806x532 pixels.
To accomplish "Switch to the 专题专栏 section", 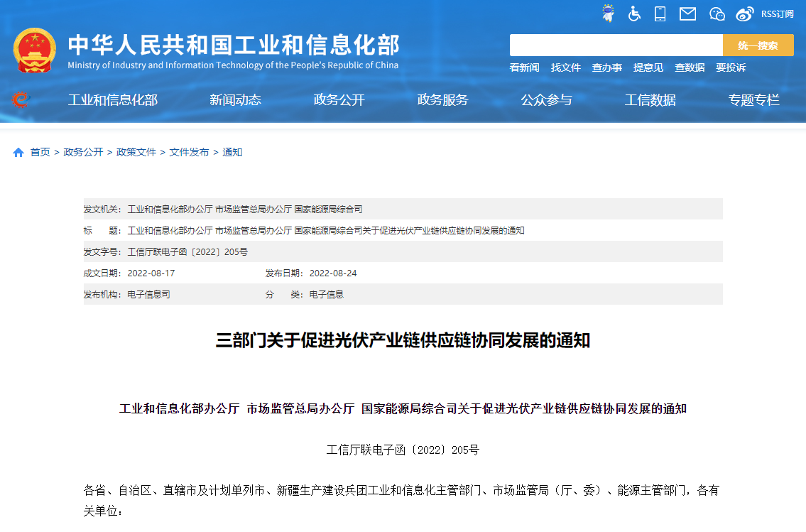I will (753, 100).
